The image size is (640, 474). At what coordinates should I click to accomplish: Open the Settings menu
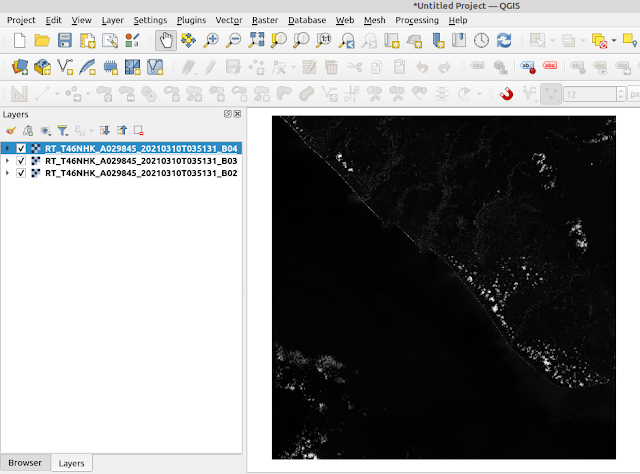click(x=150, y=20)
